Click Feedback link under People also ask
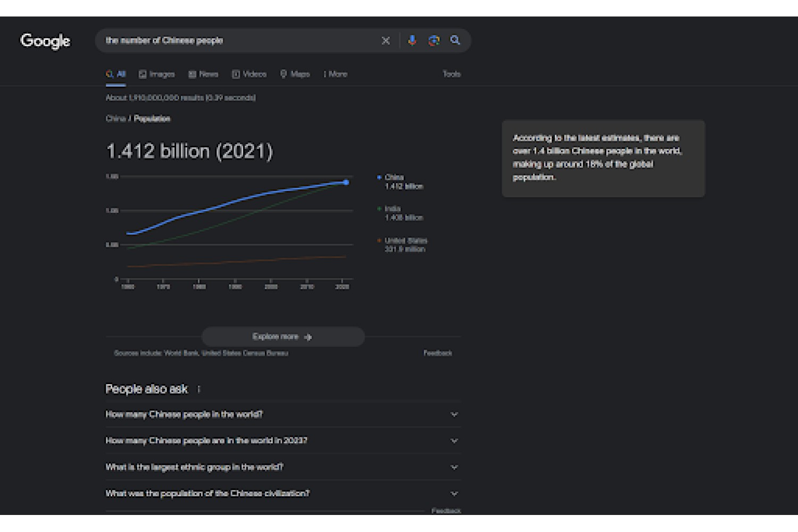Viewport: 798px width, 532px height. pos(446,511)
